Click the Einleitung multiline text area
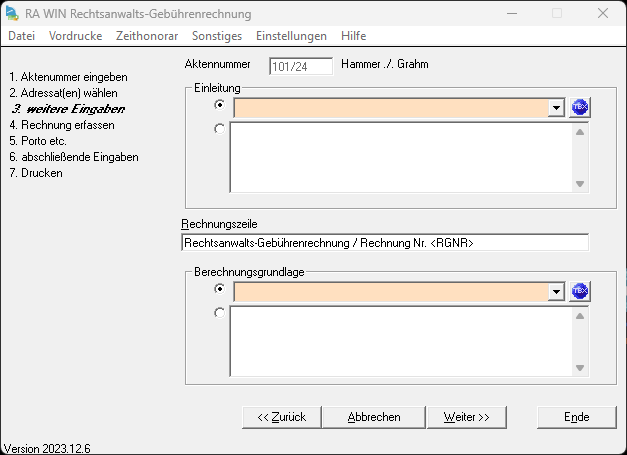627x455 pixels. point(401,158)
